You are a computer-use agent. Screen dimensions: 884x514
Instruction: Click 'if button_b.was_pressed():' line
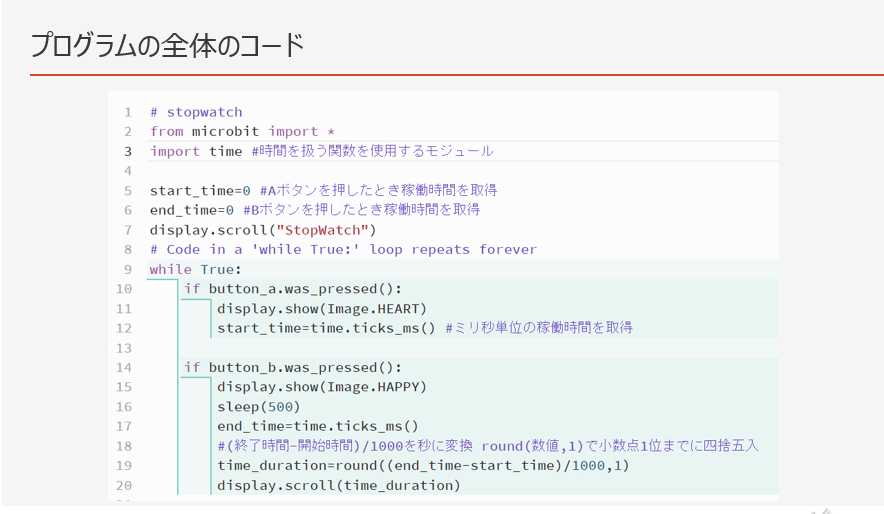[293, 367]
